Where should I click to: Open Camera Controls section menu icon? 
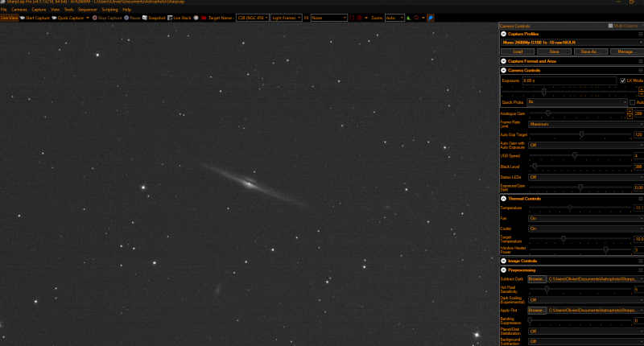(x=640, y=70)
